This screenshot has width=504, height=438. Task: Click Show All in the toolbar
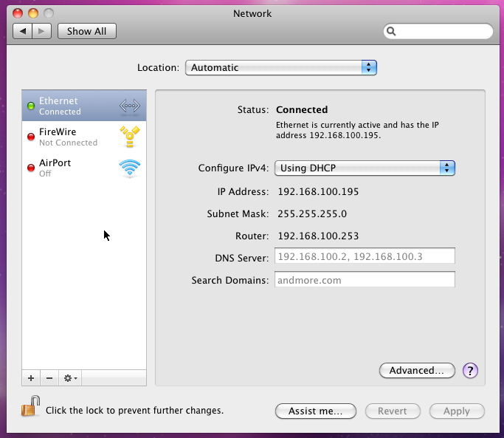tap(86, 31)
